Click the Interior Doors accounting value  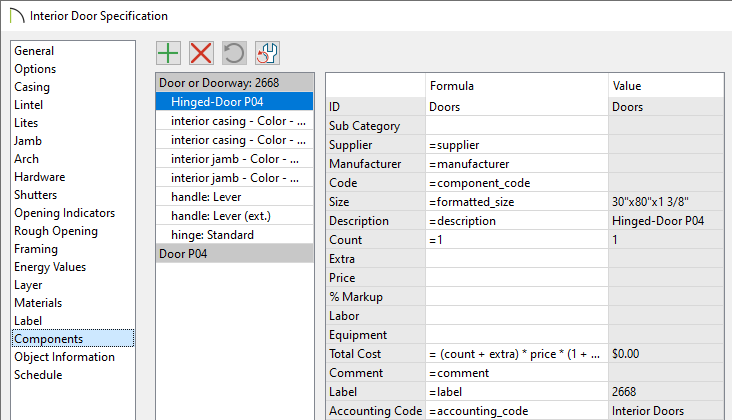click(666, 411)
